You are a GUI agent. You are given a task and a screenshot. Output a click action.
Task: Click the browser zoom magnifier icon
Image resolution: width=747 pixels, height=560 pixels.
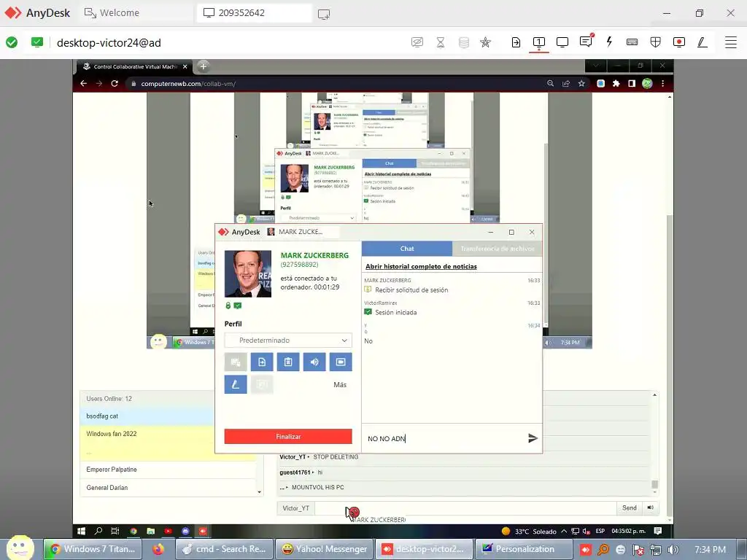[550, 83]
